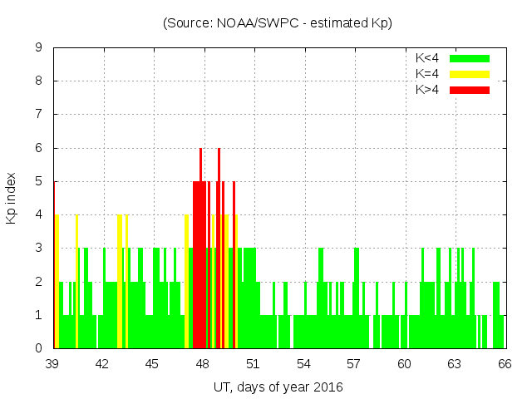Pick x-axis tick label 60
532x399 pixels.
tap(404, 364)
